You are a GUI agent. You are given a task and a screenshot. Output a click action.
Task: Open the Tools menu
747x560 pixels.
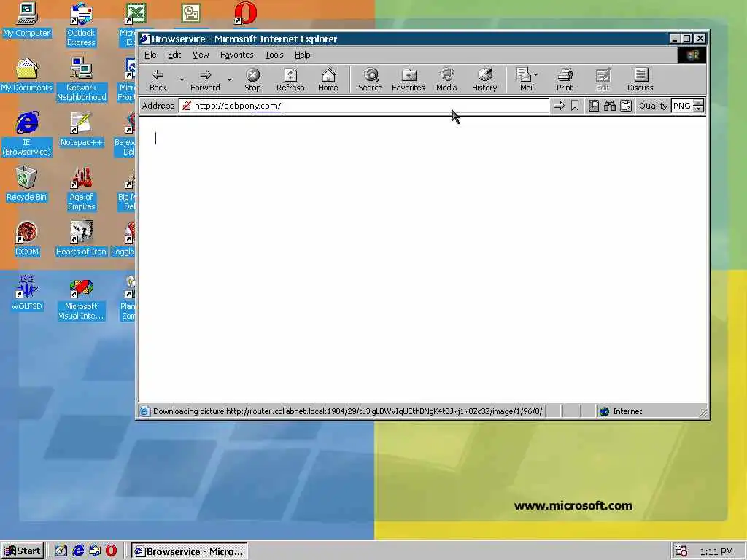click(274, 55)
